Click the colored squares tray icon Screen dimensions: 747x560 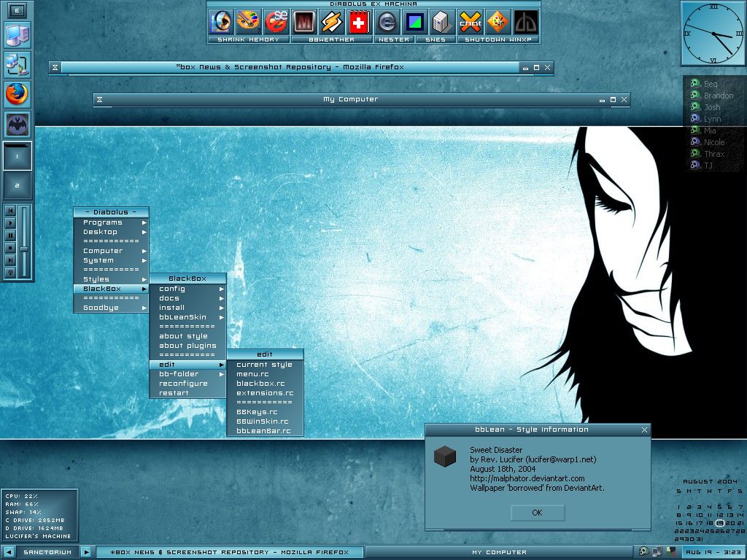[671, 552]
